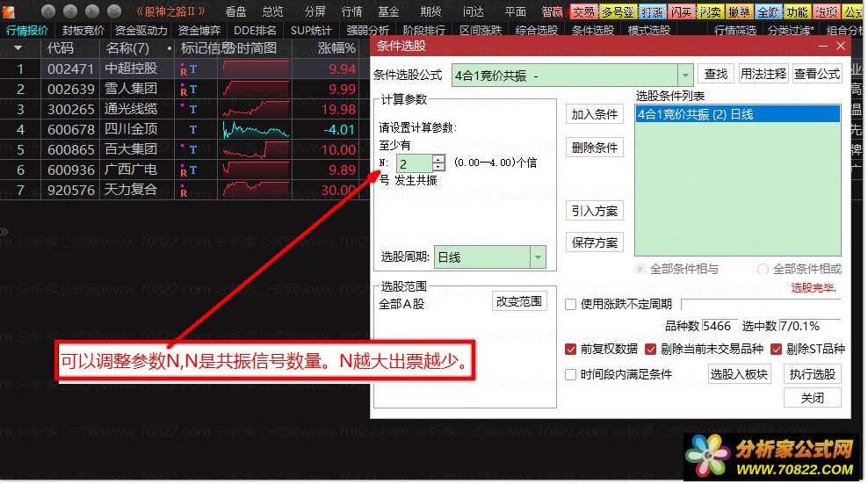Select stock code 300265 cell
The image size is (868, 484).
click(x=71, y=109)
